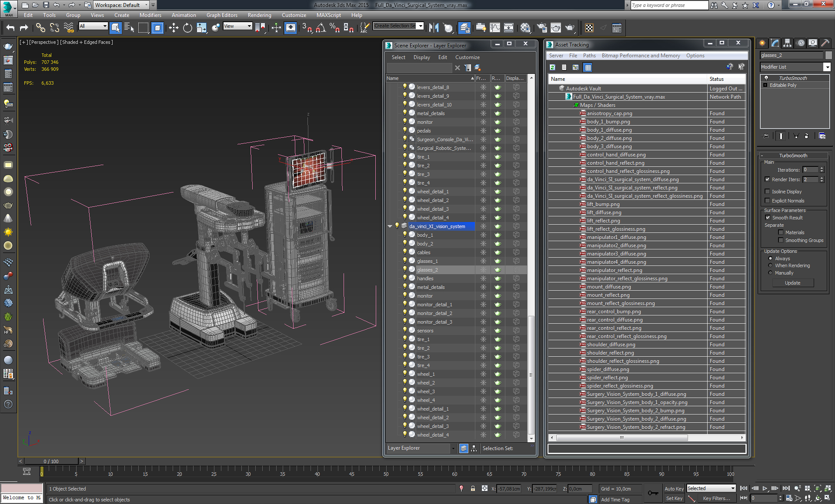
Task: Click the TurboSmooth Update button
Action: click(x=792, y=283)
